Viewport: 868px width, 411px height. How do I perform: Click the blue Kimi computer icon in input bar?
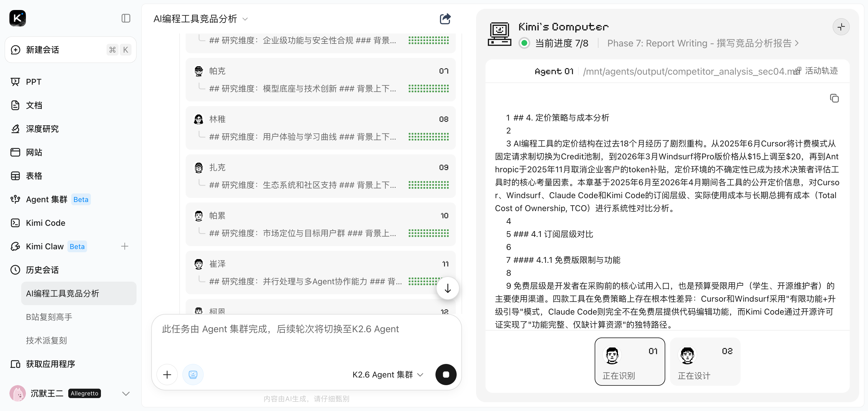193,374
